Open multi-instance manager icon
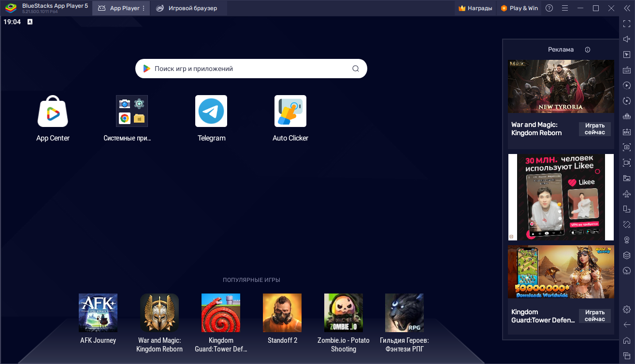 [627, 209]
